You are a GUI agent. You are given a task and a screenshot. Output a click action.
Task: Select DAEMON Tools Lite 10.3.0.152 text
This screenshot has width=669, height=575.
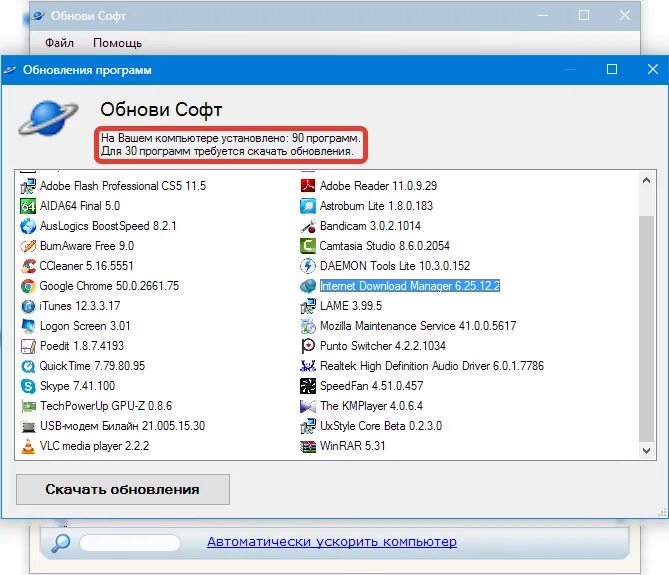[x=395, y=266]
